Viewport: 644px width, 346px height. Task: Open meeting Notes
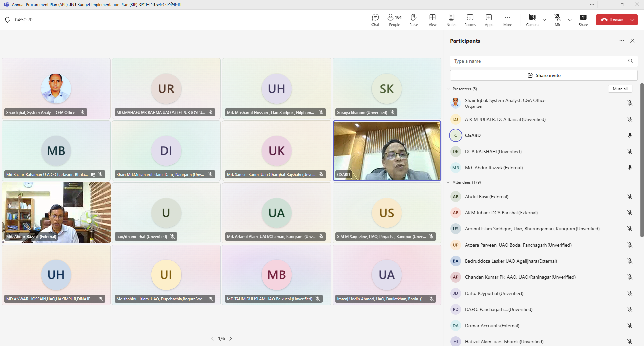click(451, 20)
